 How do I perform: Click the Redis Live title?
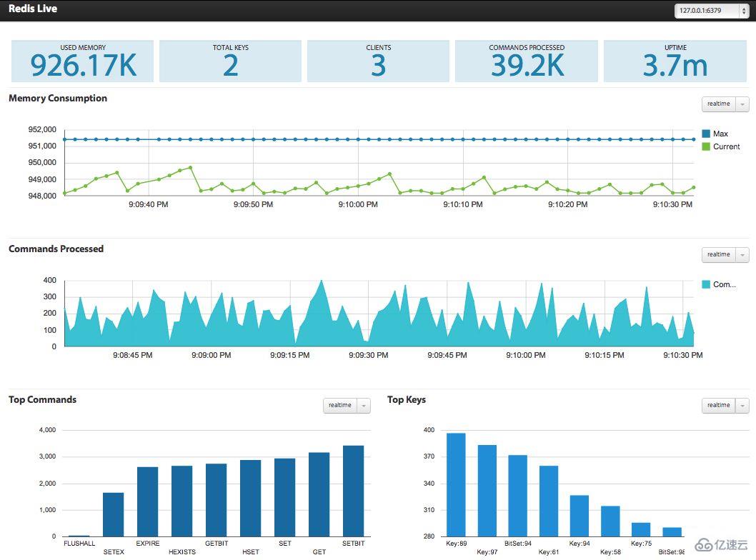pyautogui.click(x=33, y=9)
